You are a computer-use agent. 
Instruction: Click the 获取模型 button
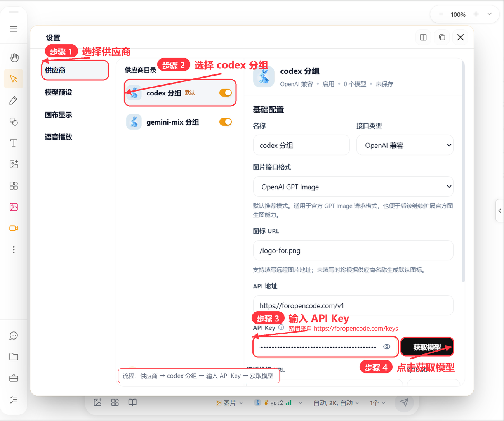427,347
